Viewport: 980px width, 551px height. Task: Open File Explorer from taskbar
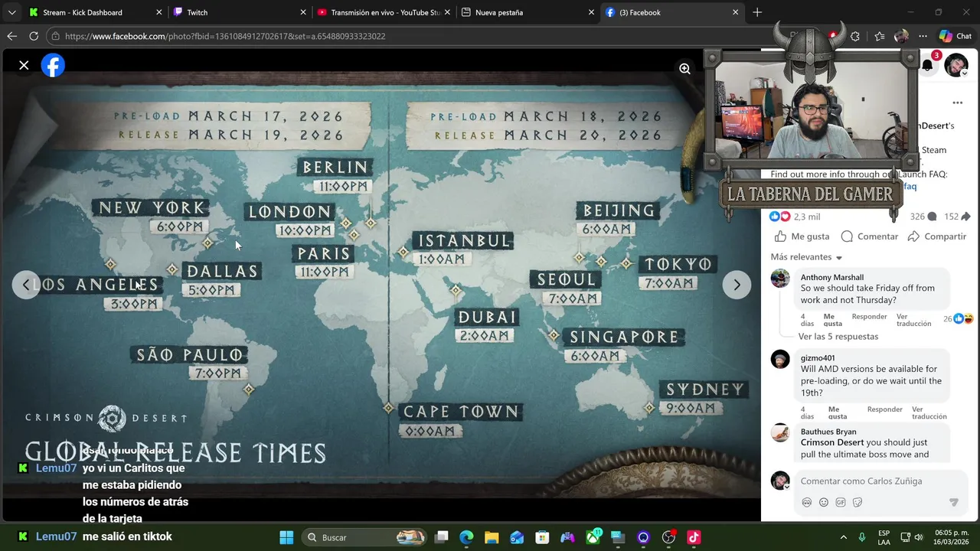(491, 537)
